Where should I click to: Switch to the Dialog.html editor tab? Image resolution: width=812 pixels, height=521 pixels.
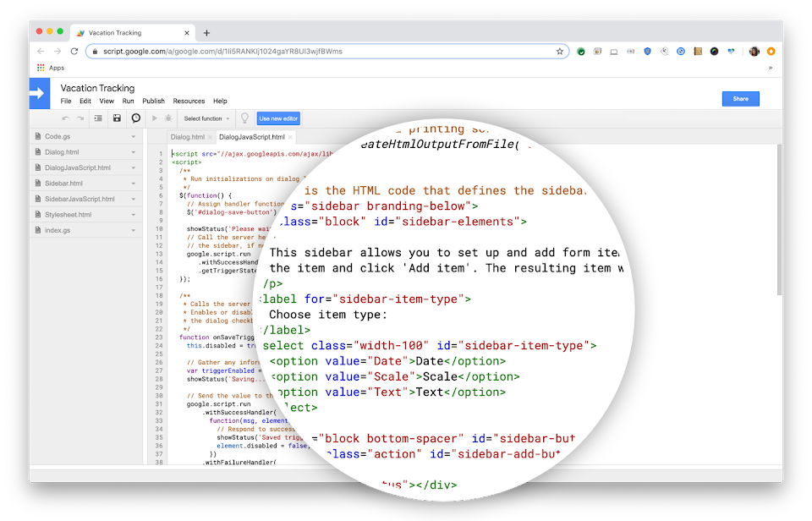188,136
